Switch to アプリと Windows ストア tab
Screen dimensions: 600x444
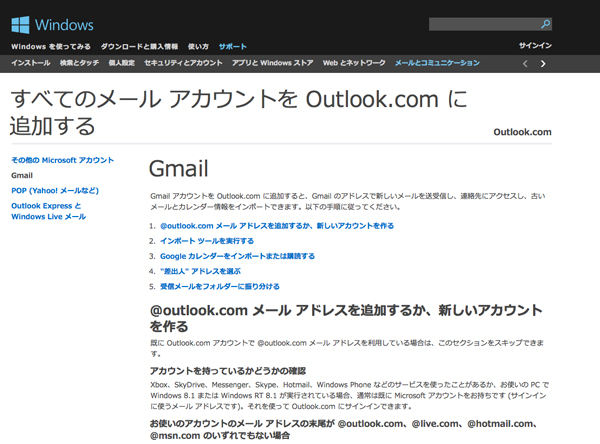click(273, 63)
